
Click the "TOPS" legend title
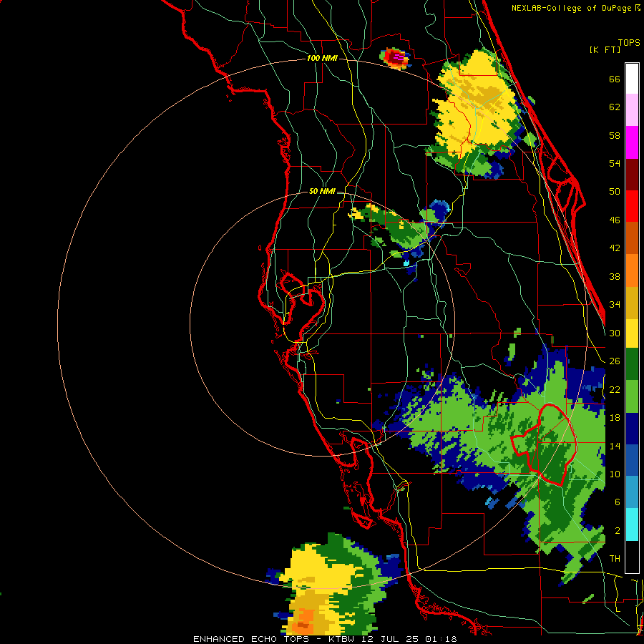629,43
